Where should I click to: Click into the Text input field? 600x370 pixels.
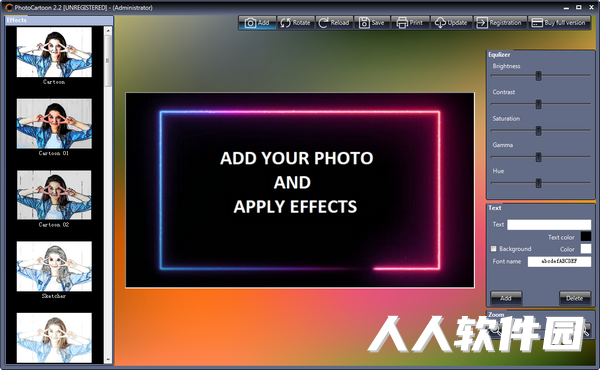tap(549, 224)
